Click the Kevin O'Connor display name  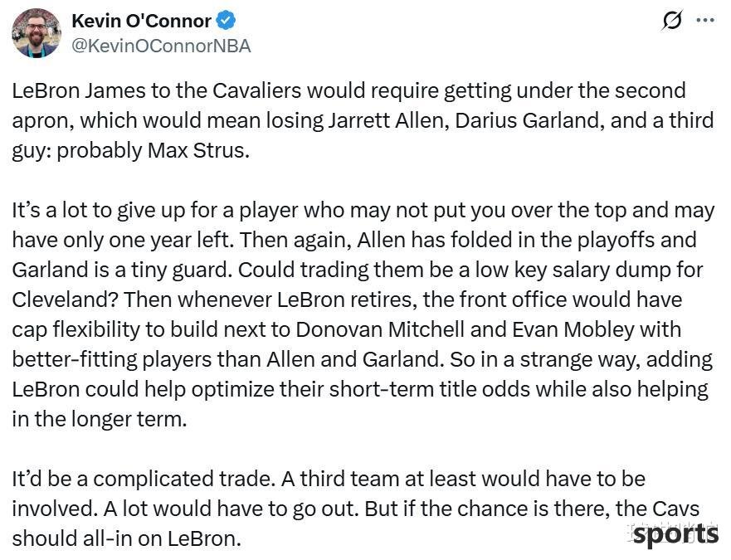141,21
